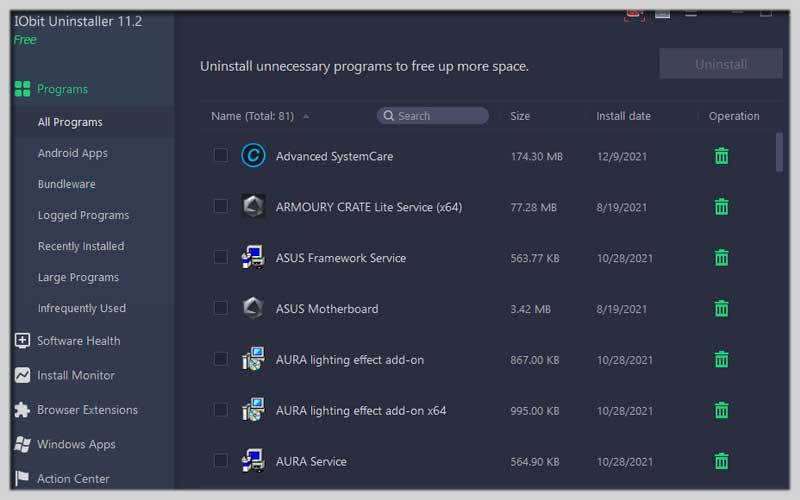Open the Android Apps category
The width and height of the screenshot is (800, 500).
[72, 153]
